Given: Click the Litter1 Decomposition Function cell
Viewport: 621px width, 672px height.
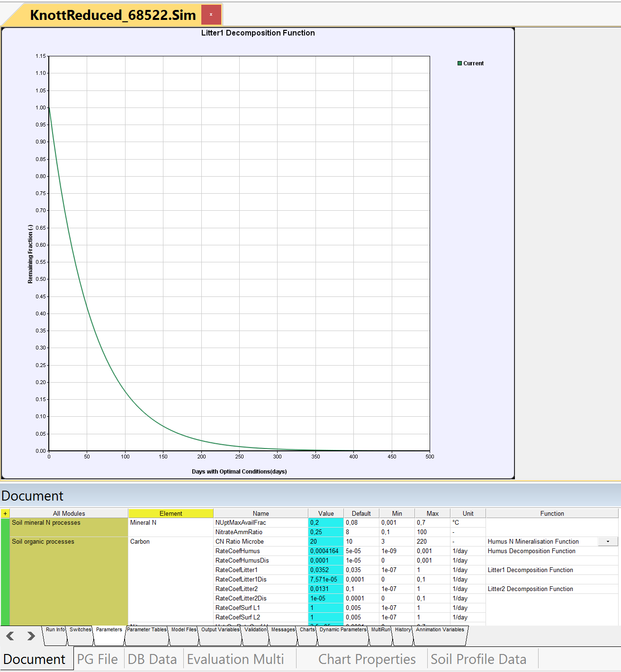Looking at the screenshot, I should pos(552,570).
